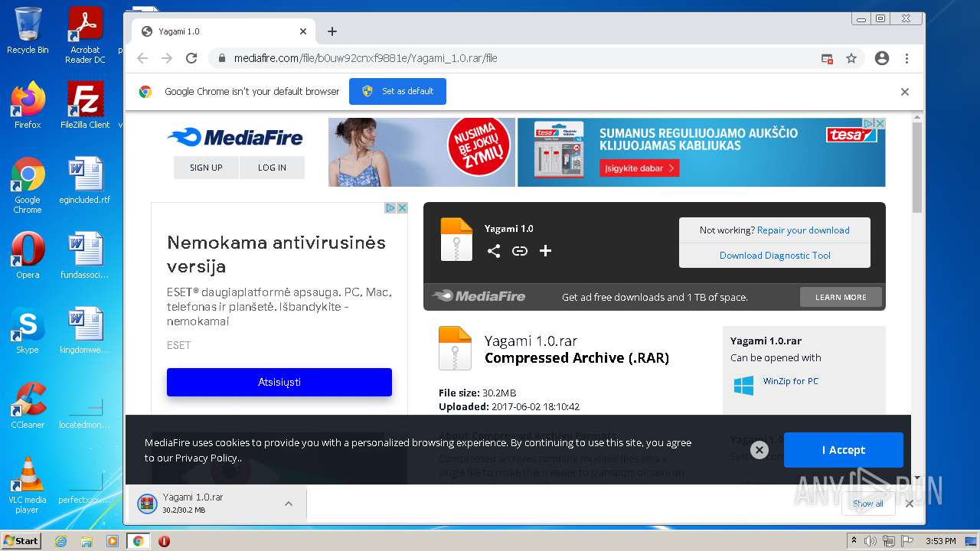Click the Įsigykite dabar ad button

[641, 168]
